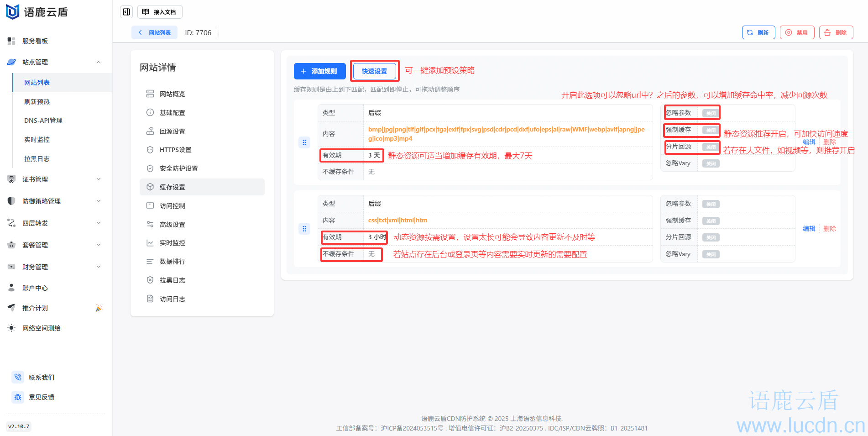The height and width of the screenshot is (436, 868).
Task: Click the 推介计划 paper plane icon
Action: [x=11, y=308]
